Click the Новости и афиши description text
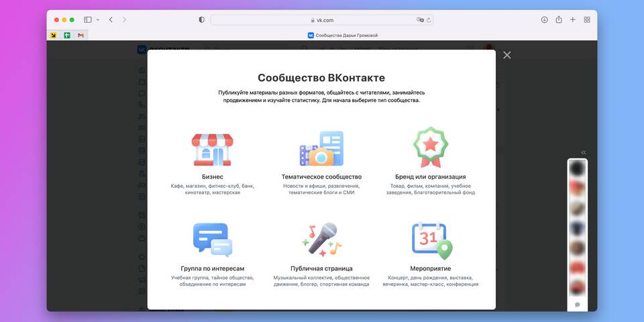The width and height of the screenshot is (644, 322). 321,189
